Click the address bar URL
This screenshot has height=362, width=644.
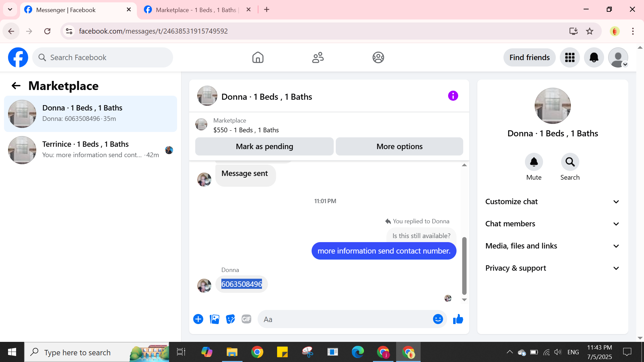153,31
